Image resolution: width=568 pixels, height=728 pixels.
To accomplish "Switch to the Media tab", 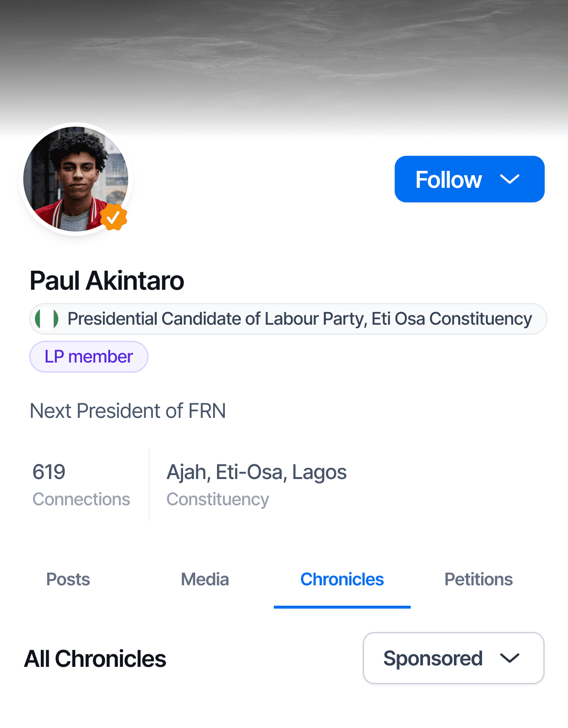I will [205, 579].
